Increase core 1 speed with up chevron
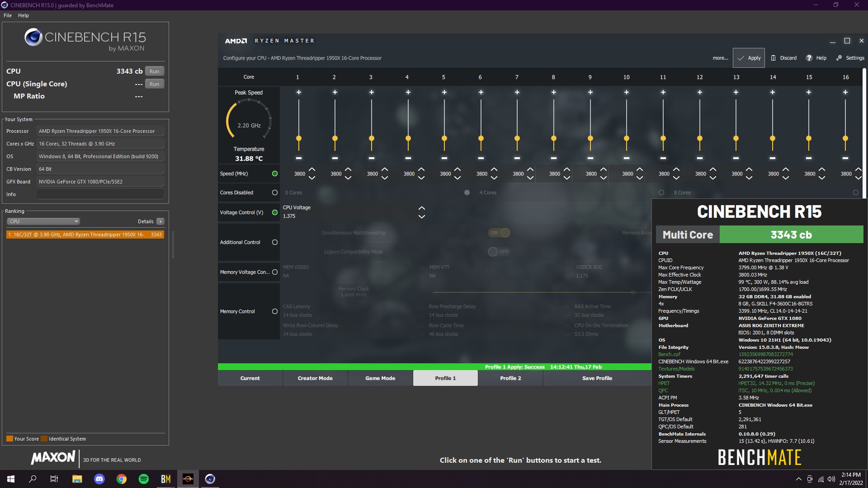The width and height of the screenshot is (868, 488). point(312,170)
